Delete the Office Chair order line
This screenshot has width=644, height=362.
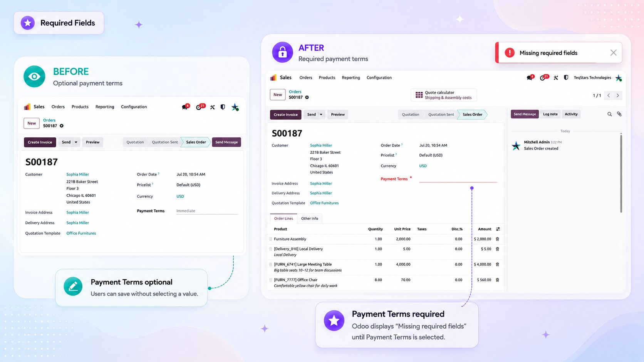[x=497, y=280]
